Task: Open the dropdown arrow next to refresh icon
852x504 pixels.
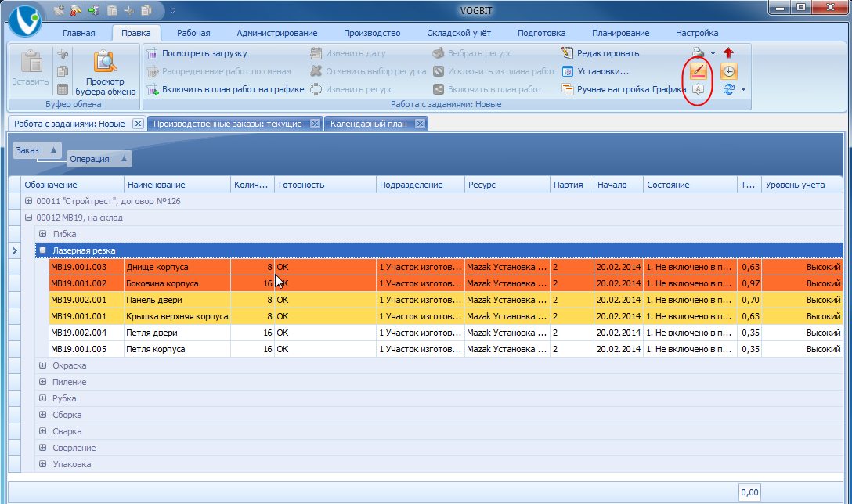Action: click(x=743, y=90)
